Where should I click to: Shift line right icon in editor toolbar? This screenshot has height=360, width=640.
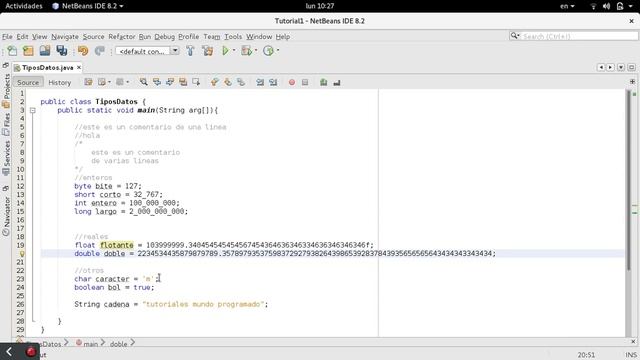click(x=273, y=82)
